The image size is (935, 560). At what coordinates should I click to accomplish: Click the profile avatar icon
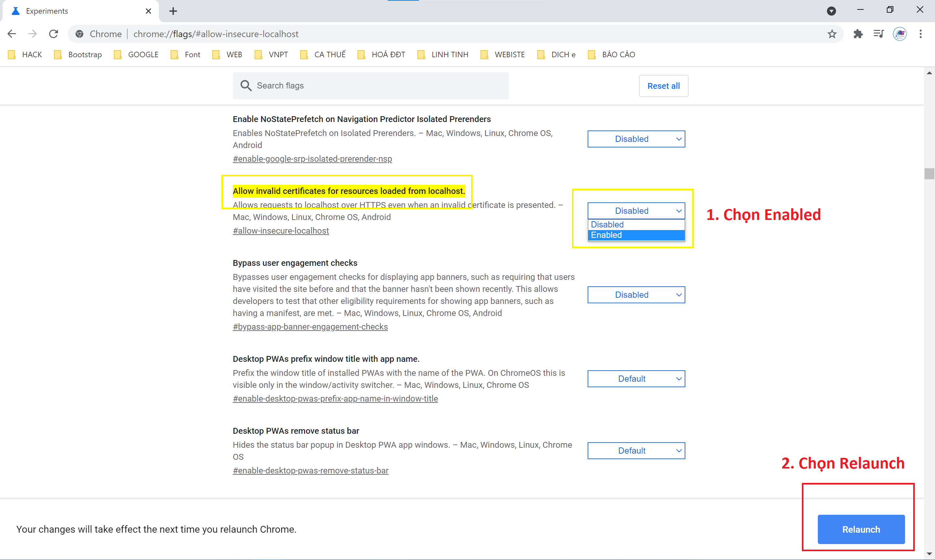900,34
